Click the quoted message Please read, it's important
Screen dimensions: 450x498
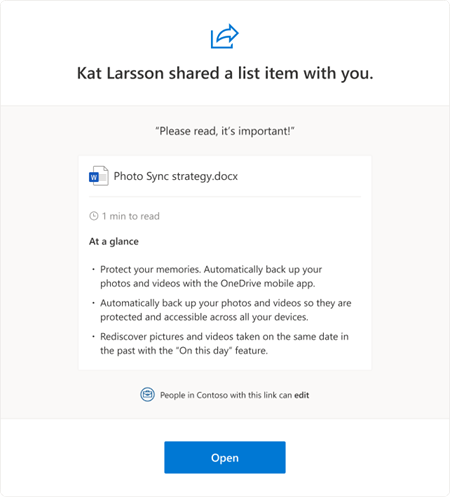(x=225, y=131)
